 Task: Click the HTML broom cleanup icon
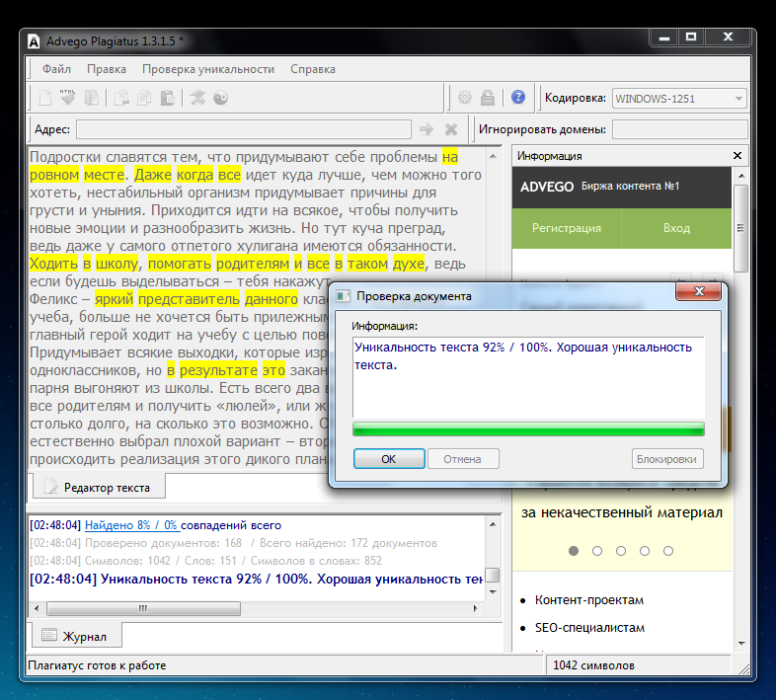tap(68, 97)
